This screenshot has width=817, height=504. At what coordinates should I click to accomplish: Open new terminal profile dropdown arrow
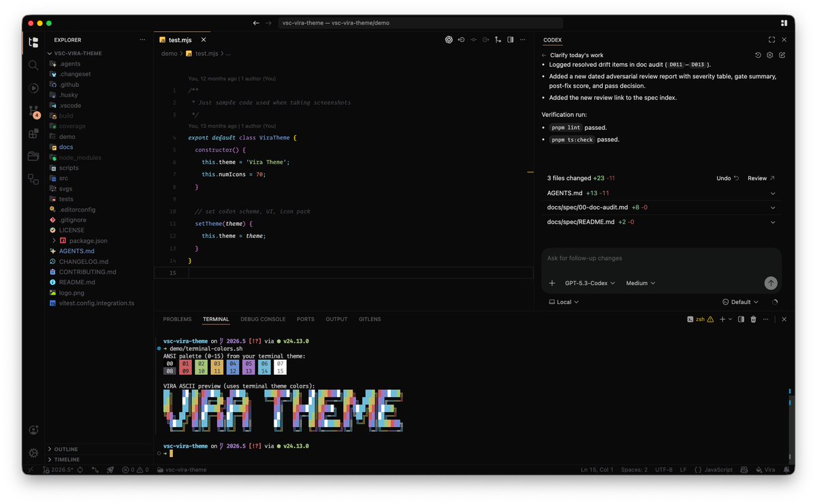(731, 319)
